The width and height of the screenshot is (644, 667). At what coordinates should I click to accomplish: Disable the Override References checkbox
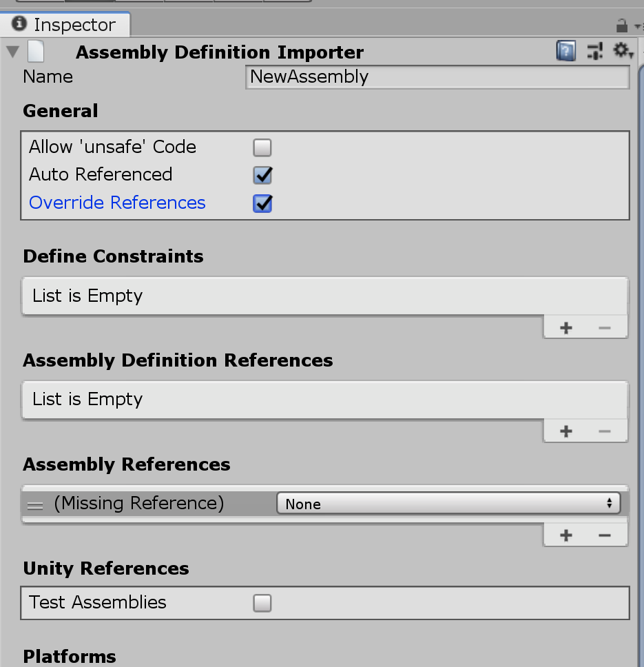[x=262, y=203]
